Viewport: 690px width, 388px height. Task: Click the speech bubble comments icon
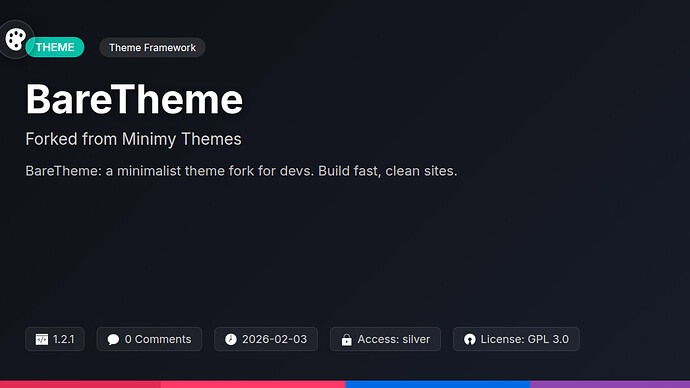113,339
